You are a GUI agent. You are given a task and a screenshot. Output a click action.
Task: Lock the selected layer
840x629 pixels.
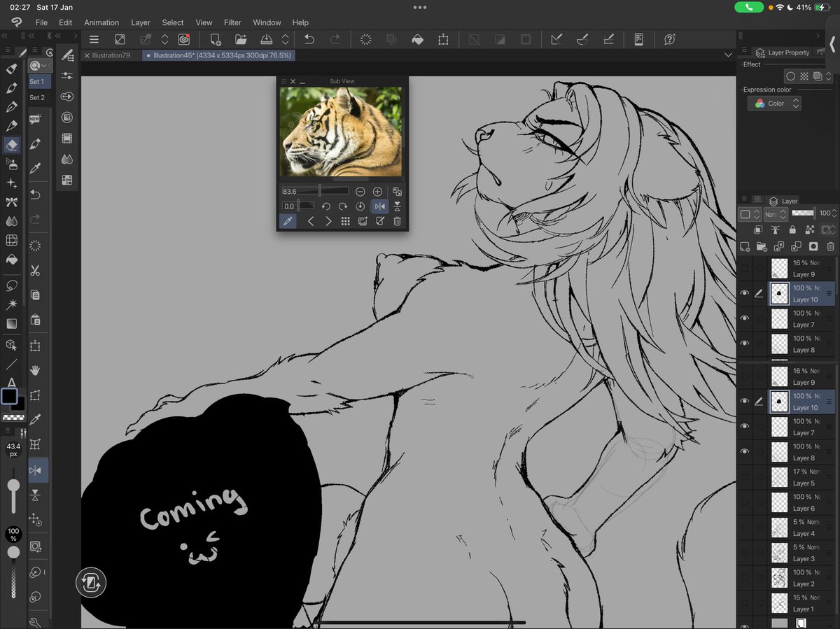pyautogui.click(x=793, y=230)
